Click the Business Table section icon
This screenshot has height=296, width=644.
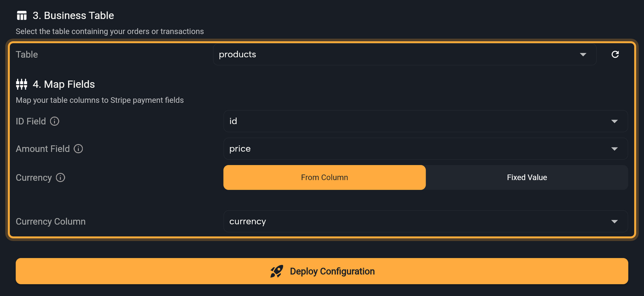click(22, 16)
